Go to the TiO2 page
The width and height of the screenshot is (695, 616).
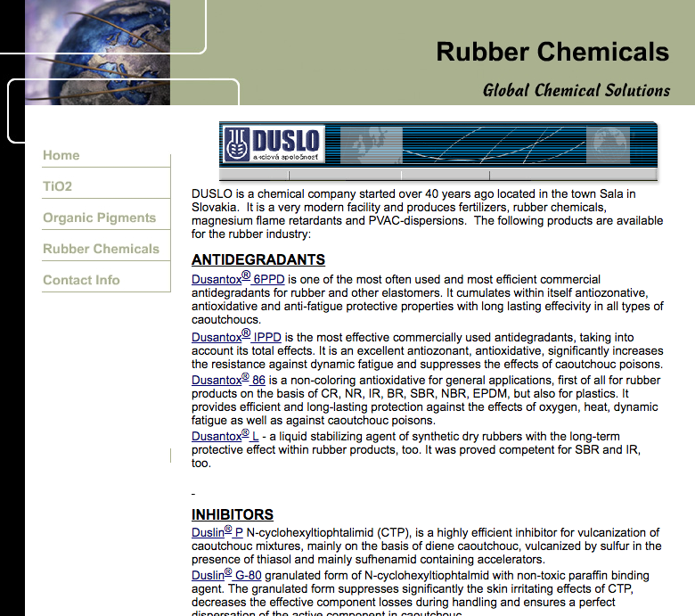(57, 186)
